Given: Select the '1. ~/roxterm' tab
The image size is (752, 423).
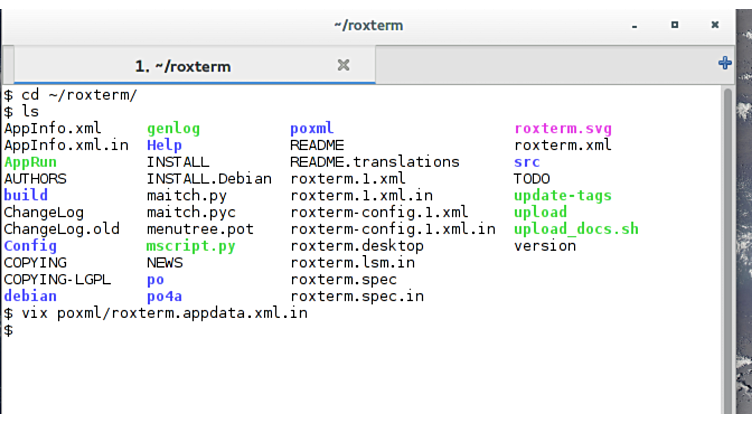Looking at the screenshot, I should coord(182,66).
